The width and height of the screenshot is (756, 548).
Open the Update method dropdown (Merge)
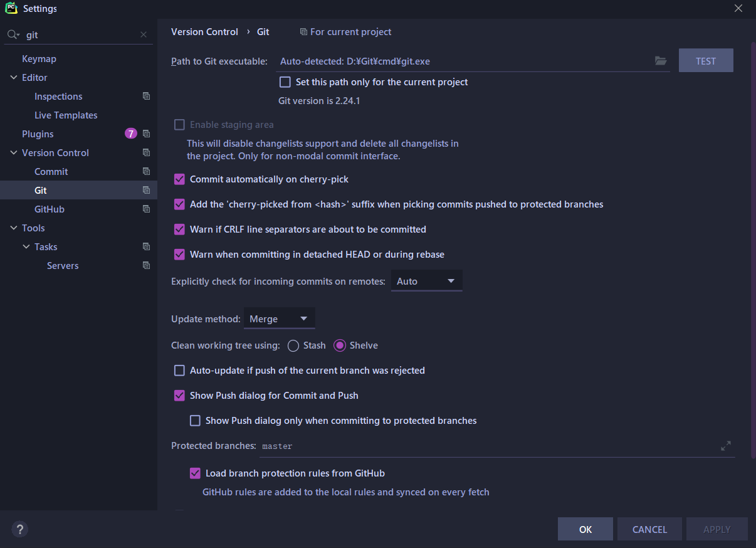click(x=279, y=319)
